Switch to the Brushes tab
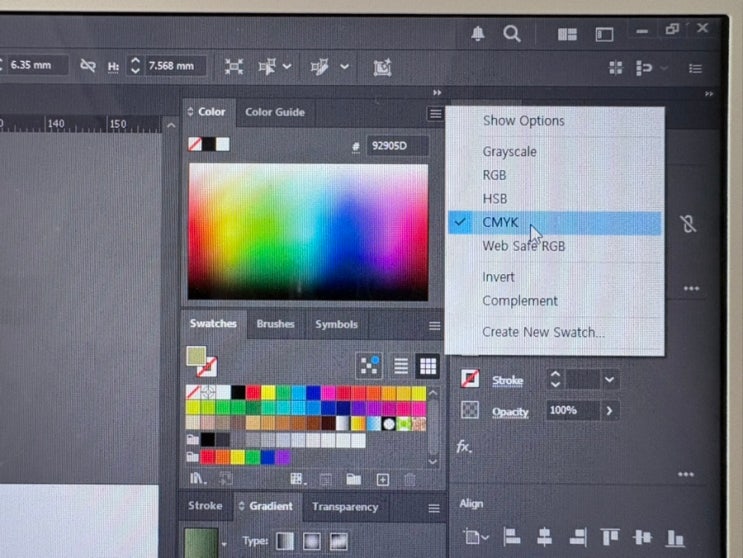The image size is (743, 558). [275, 325]
